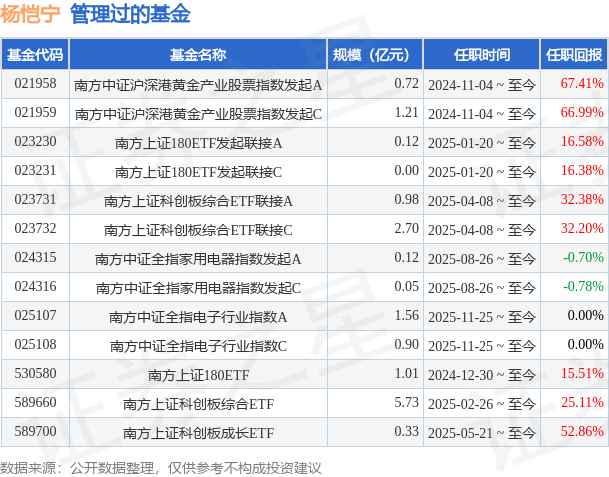Click the scale value 0.72

click(x=406, y=84)
